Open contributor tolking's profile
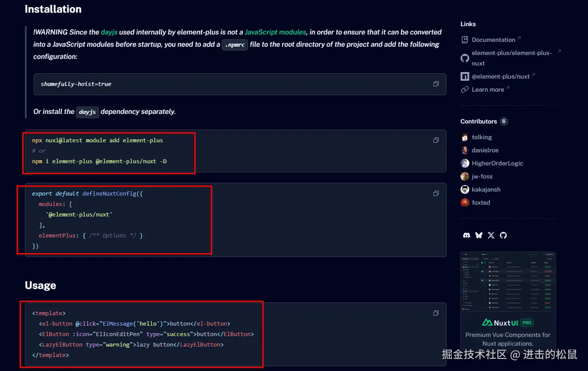Image resolution: width=588 pixels, height=371 pixels. click(482, 137)
